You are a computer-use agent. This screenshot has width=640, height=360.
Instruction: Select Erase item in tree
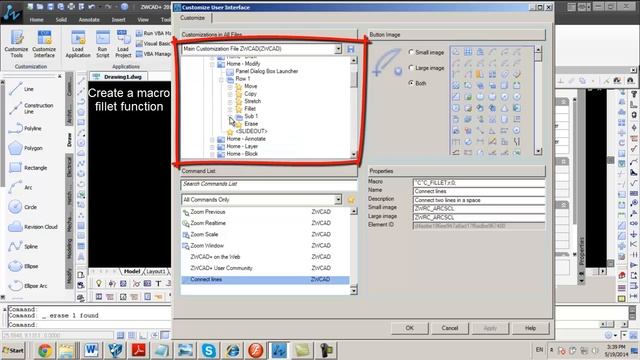[x=251, y=124]
